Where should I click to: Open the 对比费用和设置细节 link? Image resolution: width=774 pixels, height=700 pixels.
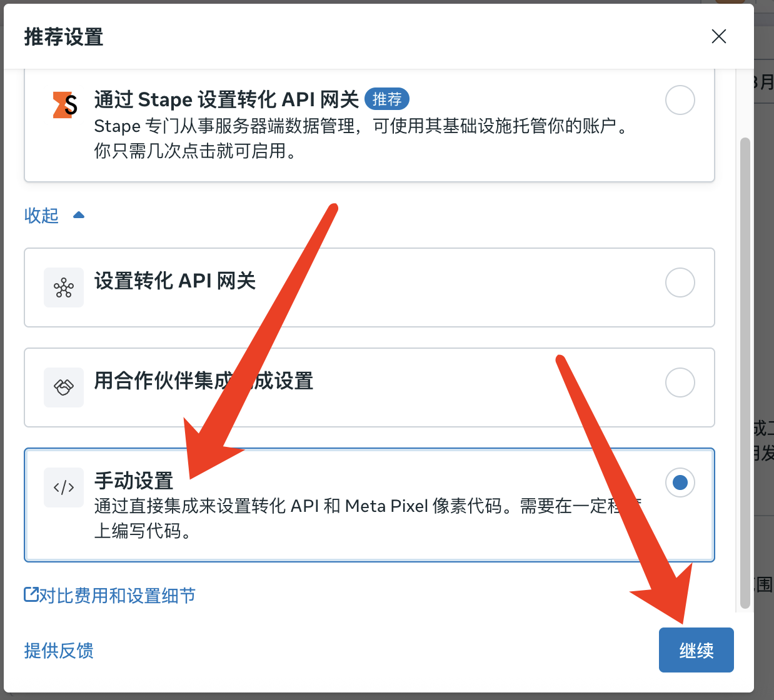pyautogui.click(x=118, y=596)
